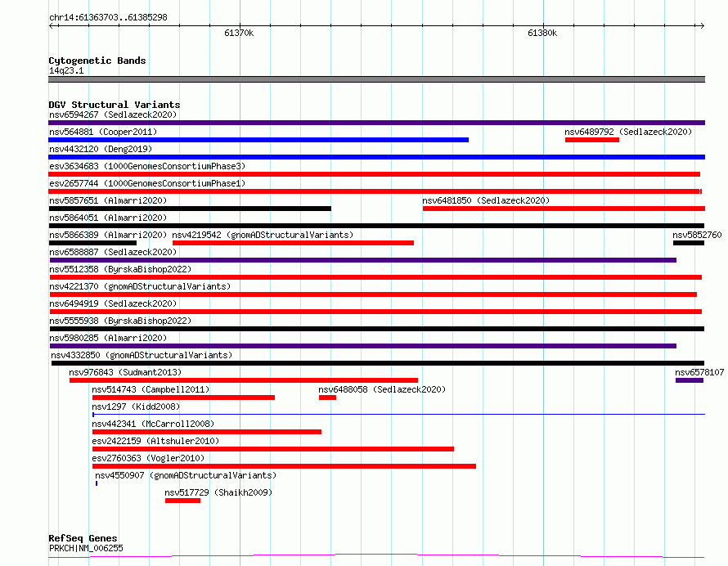Select the nsv442341 red bar
The height and width of the screenshot is (566, 728).
tap(207, 432)
